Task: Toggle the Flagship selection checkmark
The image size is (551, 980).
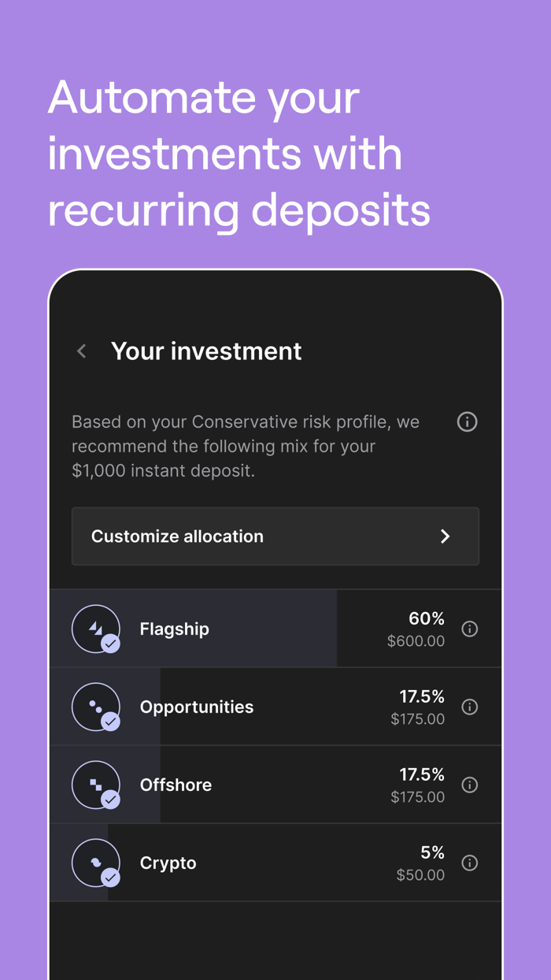Action: coord(111,645)
